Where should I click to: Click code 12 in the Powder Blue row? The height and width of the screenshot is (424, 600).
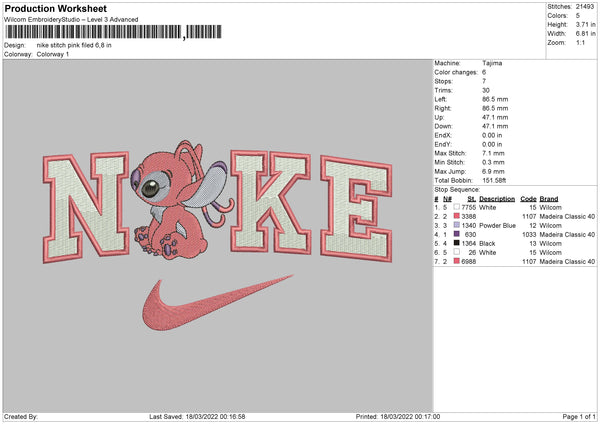pos(533,225)
